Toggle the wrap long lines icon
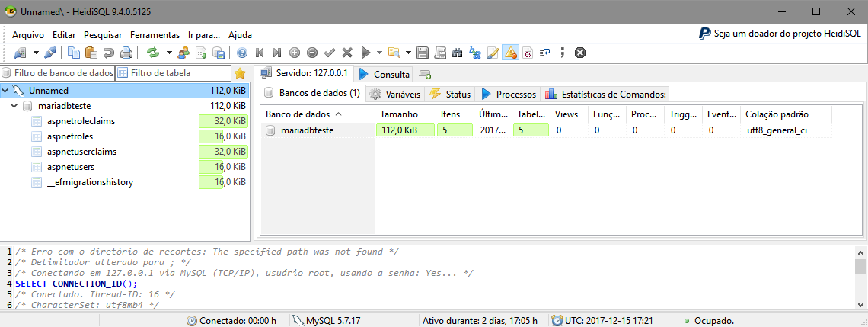This screenshot has width=868, height=327. (x=544, y=53)
